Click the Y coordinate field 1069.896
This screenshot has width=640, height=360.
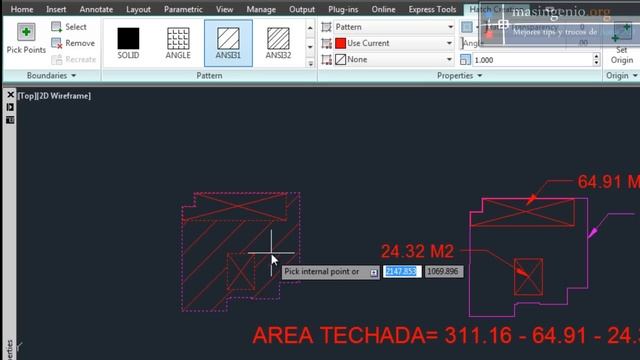click(444, 272)
